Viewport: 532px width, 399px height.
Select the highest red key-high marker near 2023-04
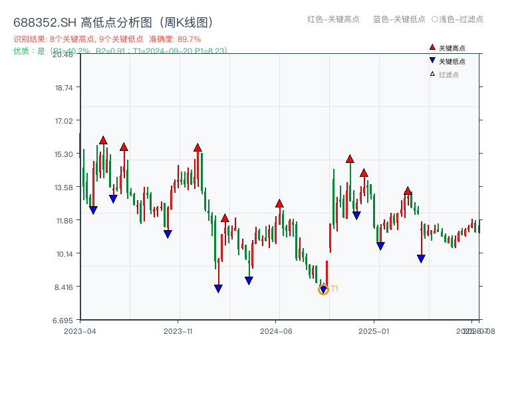click(x=104, y=140)
